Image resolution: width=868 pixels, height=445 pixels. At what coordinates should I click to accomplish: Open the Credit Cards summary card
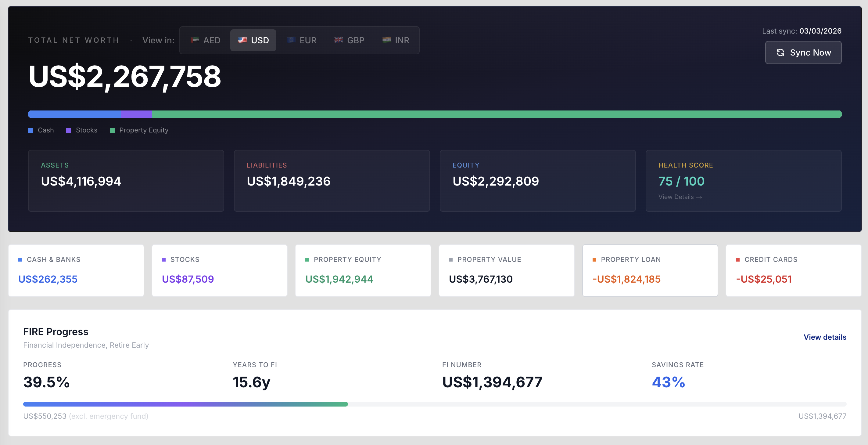tap(793, 270)
